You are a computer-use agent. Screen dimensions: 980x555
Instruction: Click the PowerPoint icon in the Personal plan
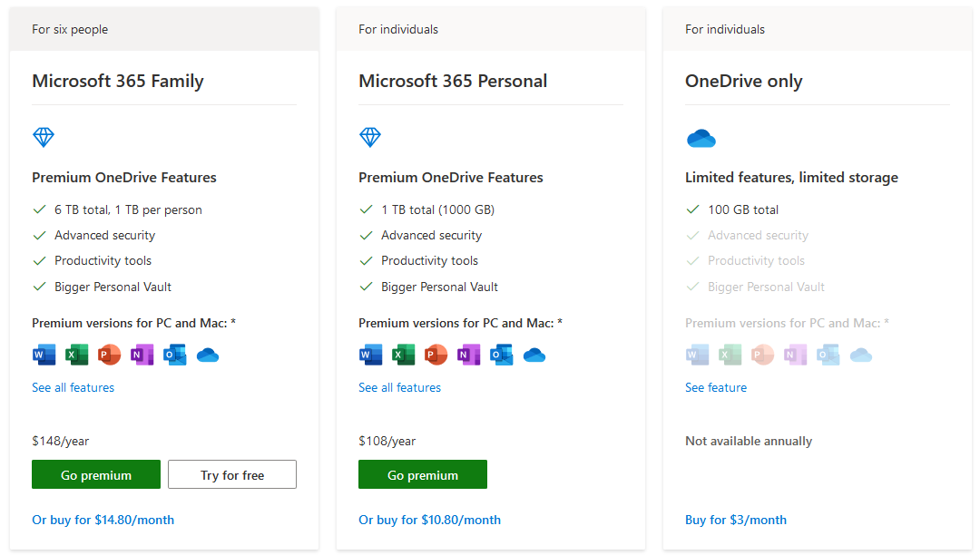click(x=436, y=355)
